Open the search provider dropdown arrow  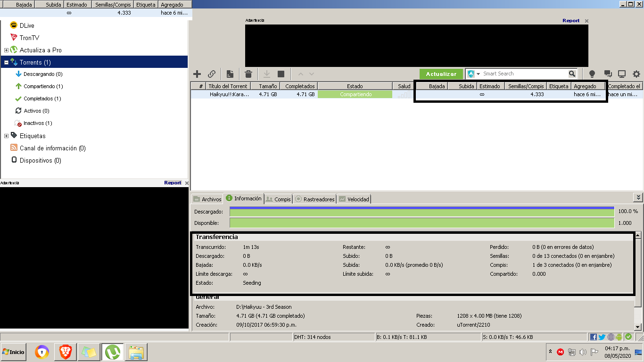(478, 74)
